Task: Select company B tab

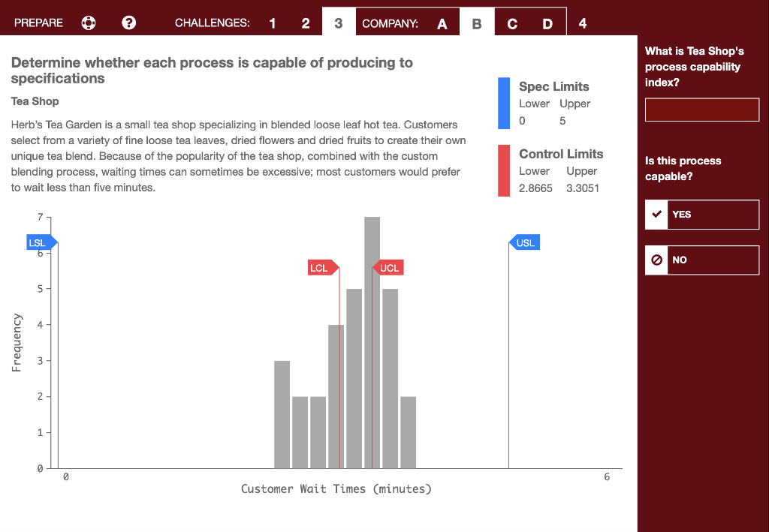Action: (x=477, y=22)
